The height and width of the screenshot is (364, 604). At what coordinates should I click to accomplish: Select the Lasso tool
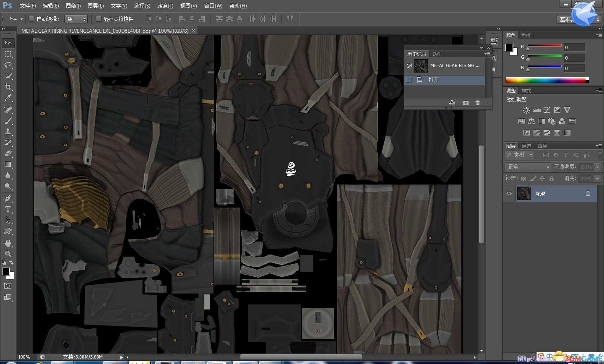tap(8, 65)
